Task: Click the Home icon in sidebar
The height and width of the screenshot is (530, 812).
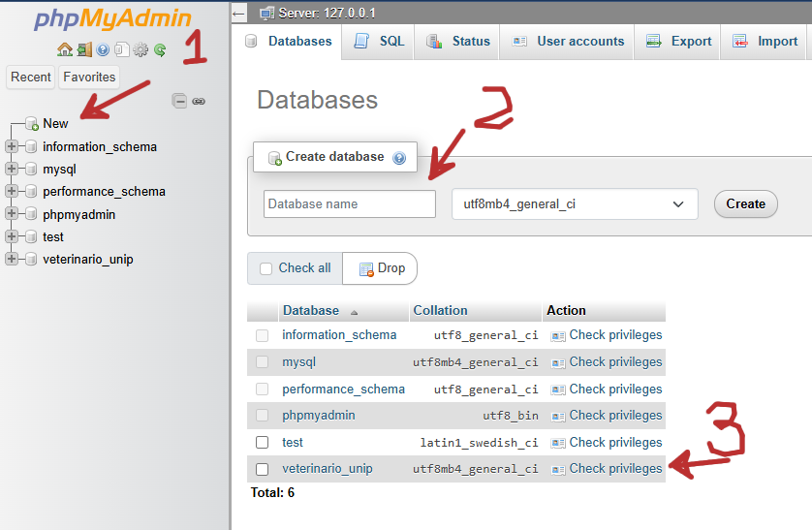Action: (65, 49)
